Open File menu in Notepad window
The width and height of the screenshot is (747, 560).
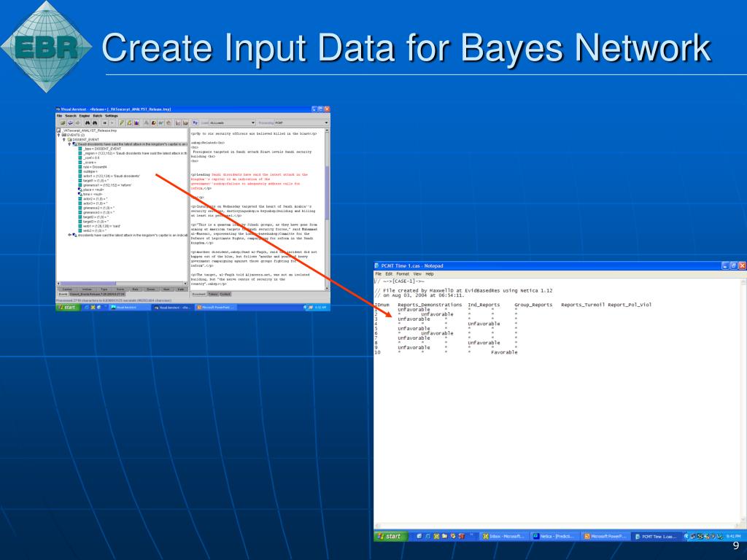[379, 274]
